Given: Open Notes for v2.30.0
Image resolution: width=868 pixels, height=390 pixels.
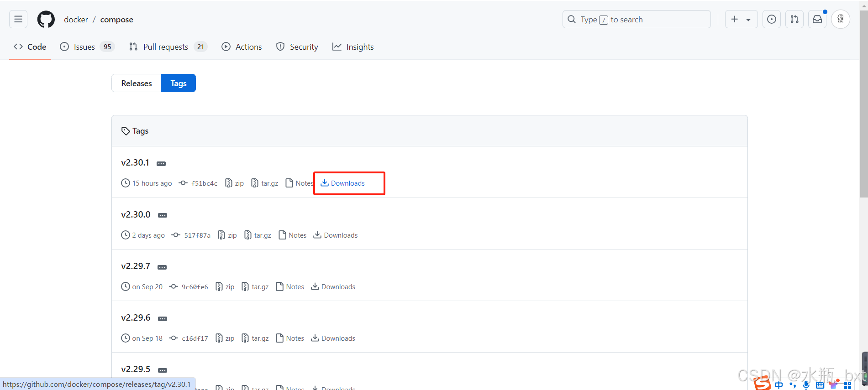Looking at the screenshot, I should tap(293, 235).
